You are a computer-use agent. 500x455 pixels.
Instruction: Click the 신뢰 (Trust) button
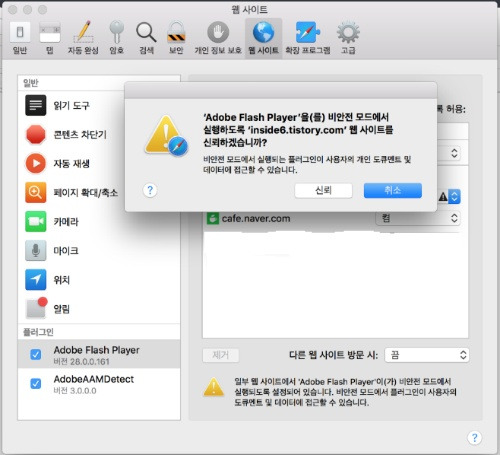(323, 190)
